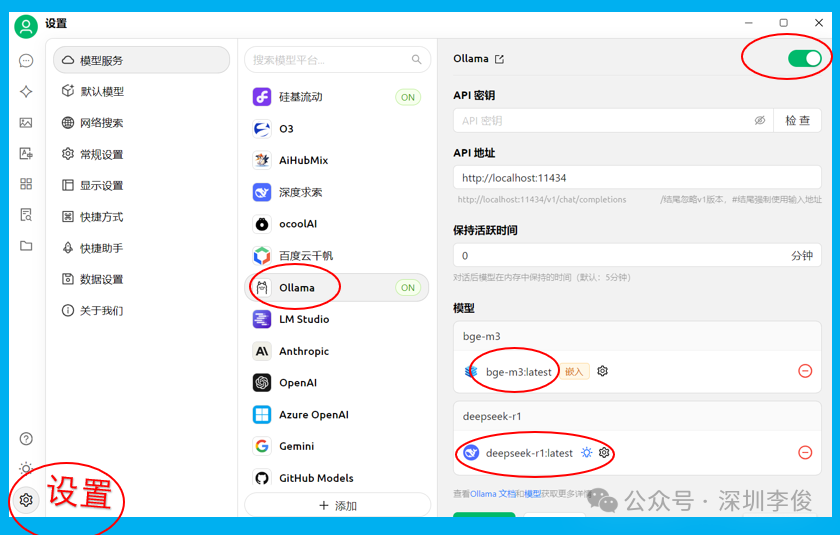
Task: Open 常规设置 settings section
Action: (141, 154)
